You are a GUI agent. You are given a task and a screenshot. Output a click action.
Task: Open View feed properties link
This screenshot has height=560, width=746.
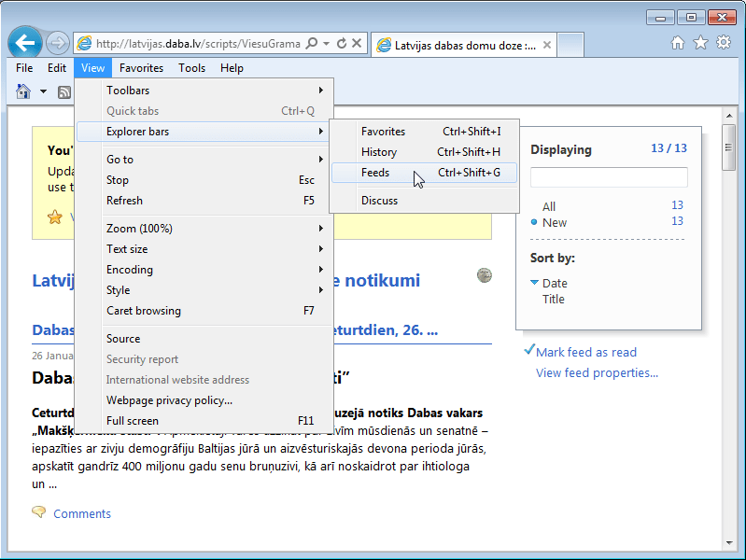click(598, 373)
